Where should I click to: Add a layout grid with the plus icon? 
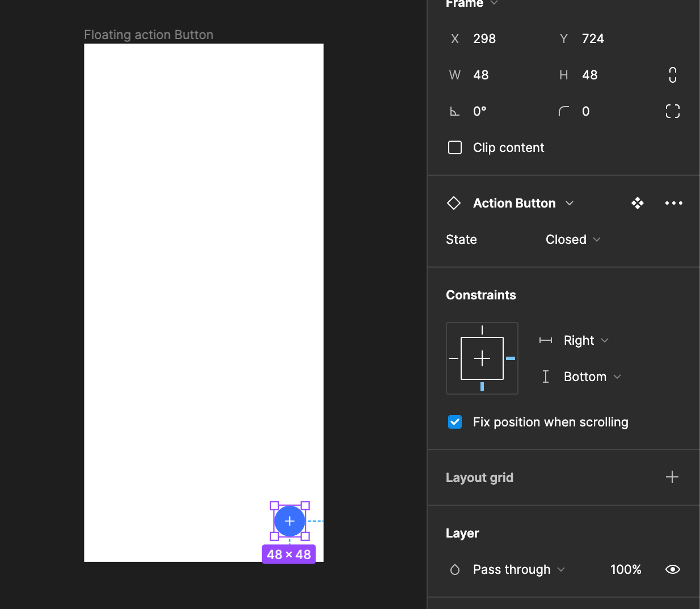[x=672, y=477]
